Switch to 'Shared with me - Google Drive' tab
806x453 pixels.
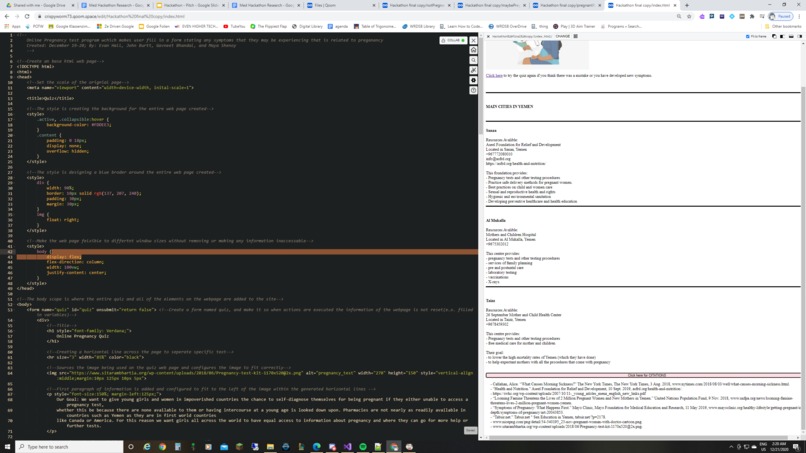pos(39,5)
